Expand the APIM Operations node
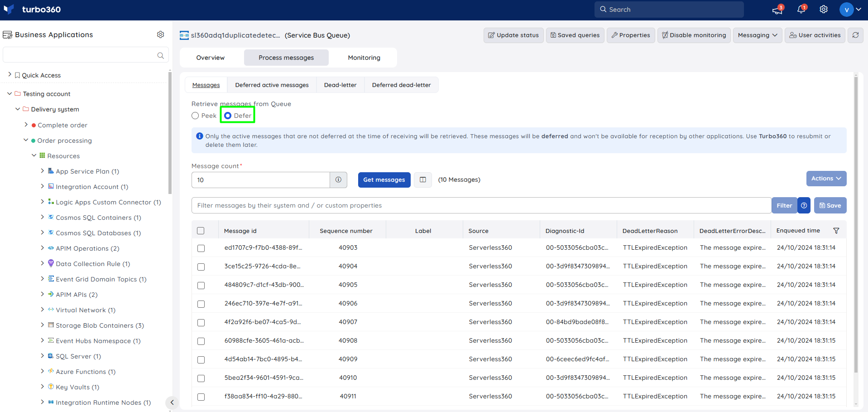Image resolution: width=868 pixels, height=412 pixels. coord(42,248)
